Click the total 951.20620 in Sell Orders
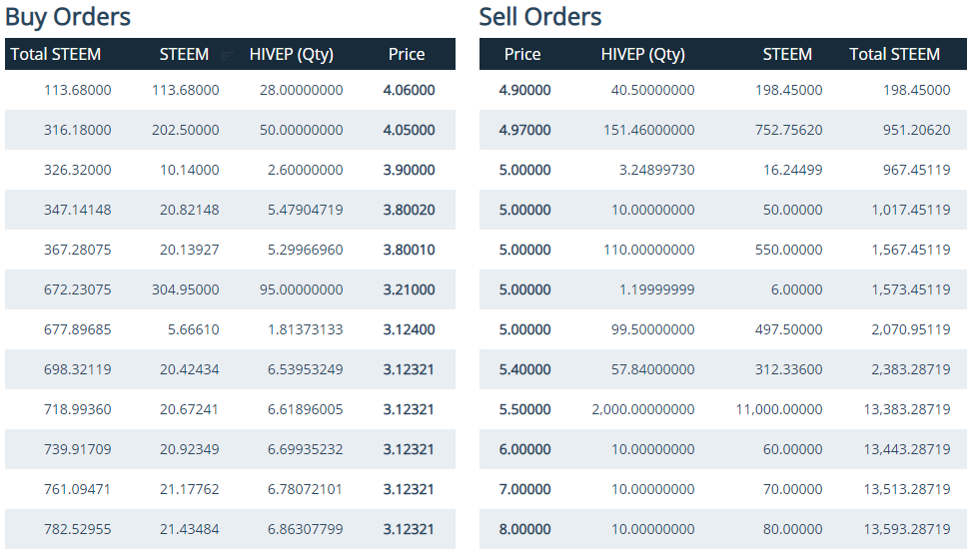The image size is (967, 560). (x=916, y=130)
